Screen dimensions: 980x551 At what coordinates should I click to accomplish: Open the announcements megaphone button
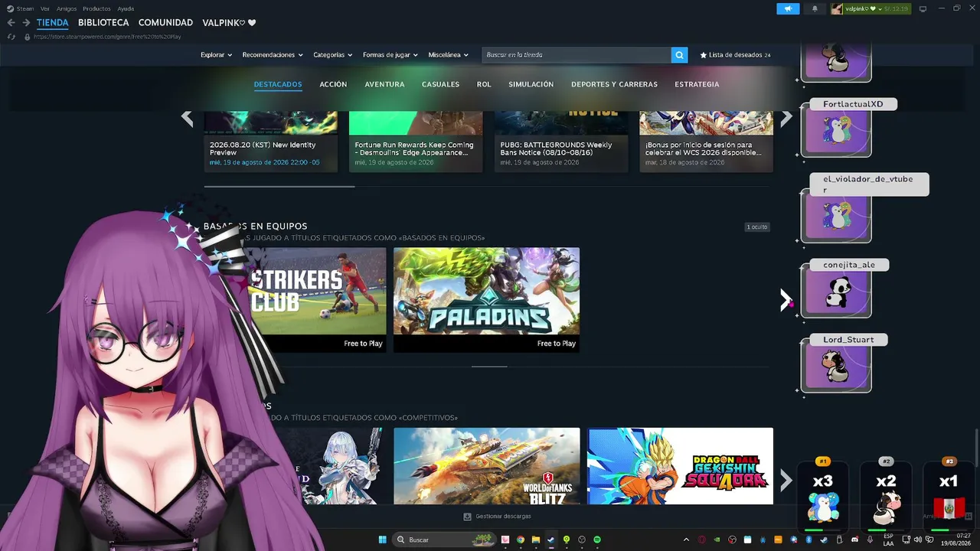click(x=788, y=8)
